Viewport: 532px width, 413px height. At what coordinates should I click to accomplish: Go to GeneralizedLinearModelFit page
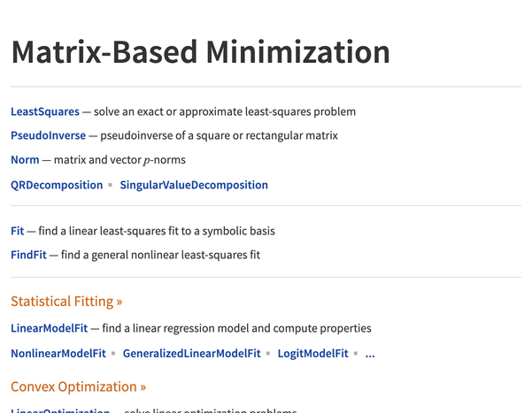tap(191, 353)
